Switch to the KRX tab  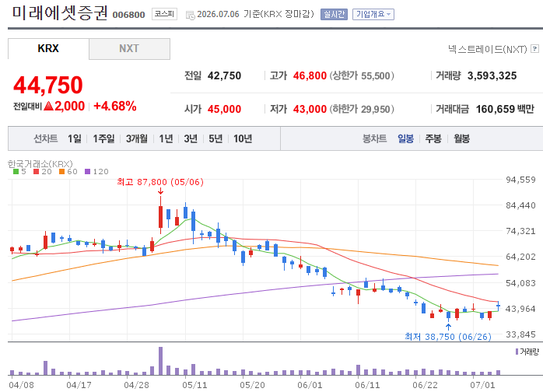pos(48,48)
